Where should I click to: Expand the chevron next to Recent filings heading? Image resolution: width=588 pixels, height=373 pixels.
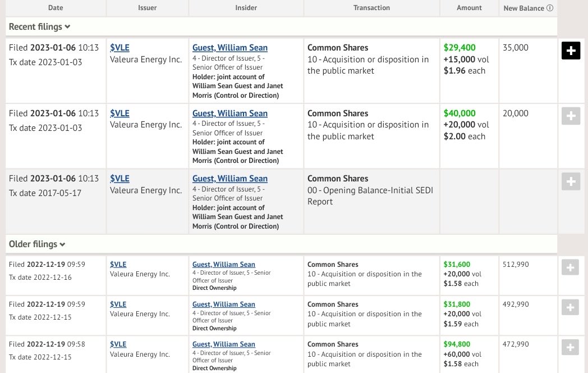[67, 26]
